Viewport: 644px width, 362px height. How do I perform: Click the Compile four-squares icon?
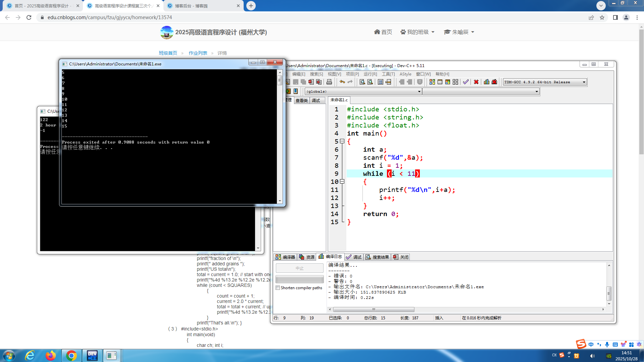[x=432, y=82]
